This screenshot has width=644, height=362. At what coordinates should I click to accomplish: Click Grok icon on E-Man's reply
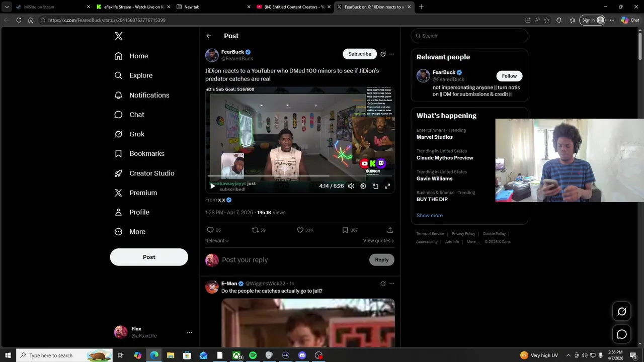click(383, 284)
